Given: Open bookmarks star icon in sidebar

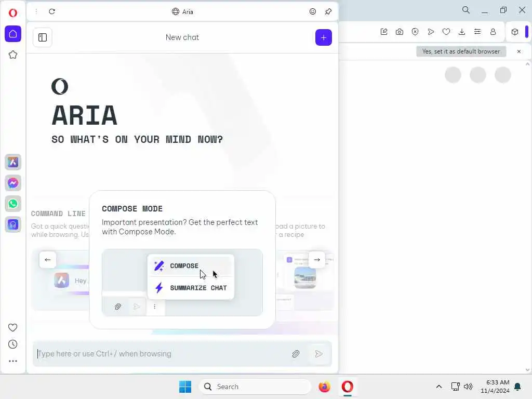Looking at the screenshot, I should 13,55.
